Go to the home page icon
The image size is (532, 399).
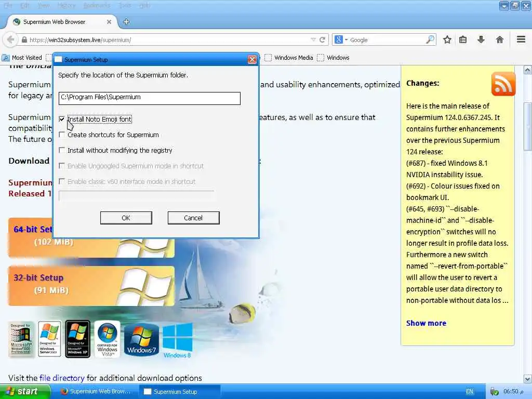pyautogui.click(x=499, y=39)
